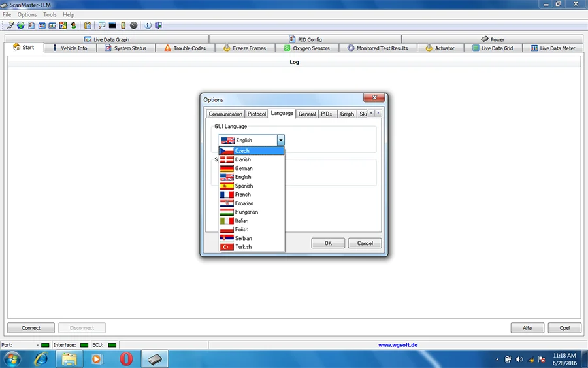Open the Options menu

27,14
